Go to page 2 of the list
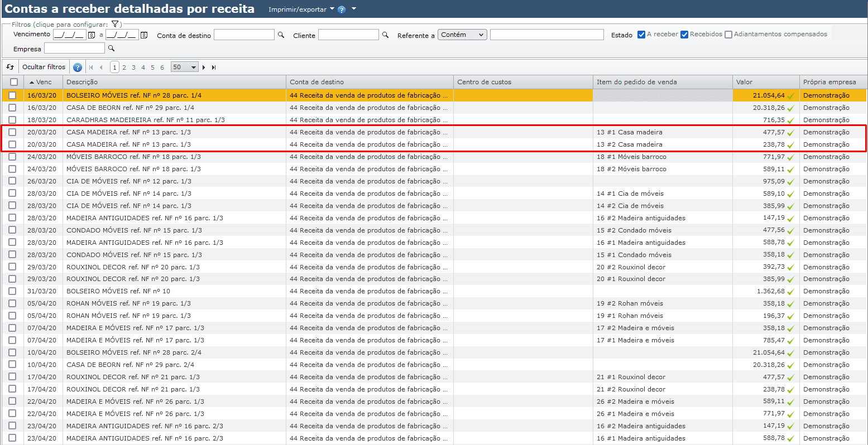868x445 pixels. pyautogui.click(x=124, y=67)
